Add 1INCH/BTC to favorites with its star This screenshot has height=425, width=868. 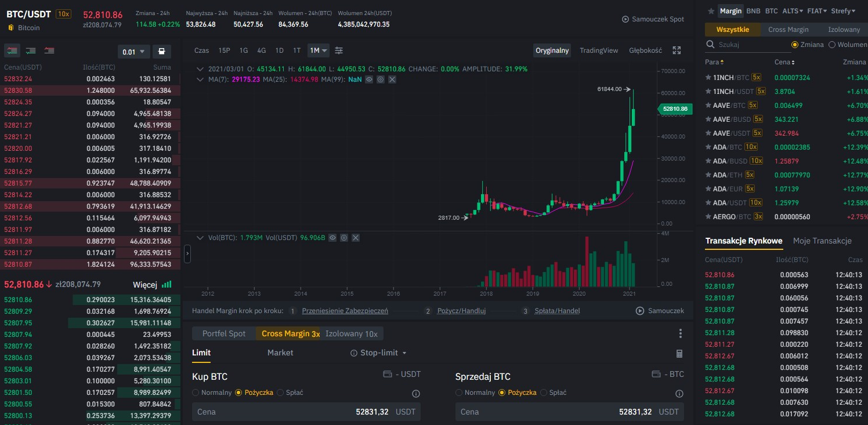pos(708,77)
